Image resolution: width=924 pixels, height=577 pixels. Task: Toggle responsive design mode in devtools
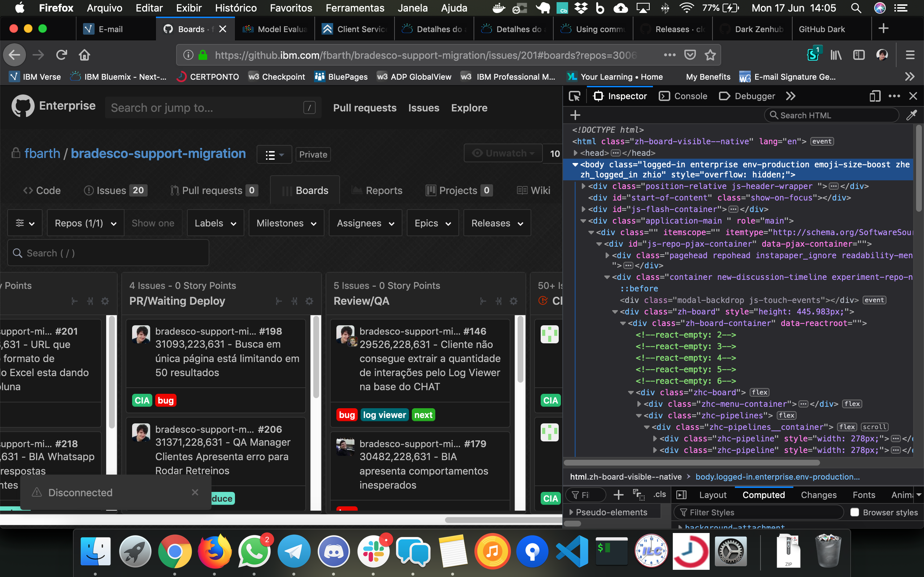click(875, 96)
